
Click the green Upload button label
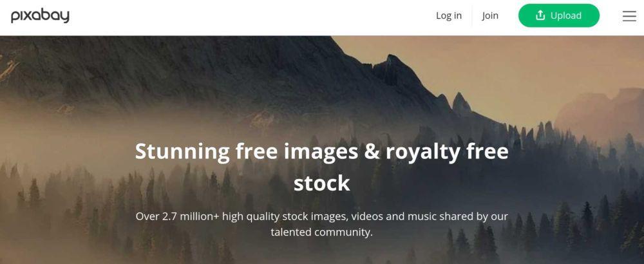click(565, 15)
